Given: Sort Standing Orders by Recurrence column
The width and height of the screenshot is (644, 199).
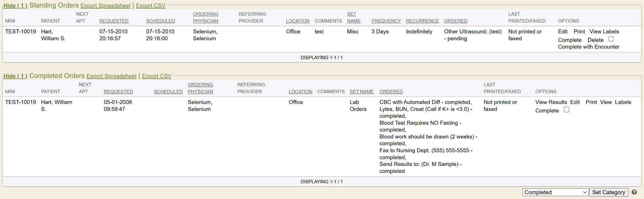Looking at the screenshot, I should (422, 21).
